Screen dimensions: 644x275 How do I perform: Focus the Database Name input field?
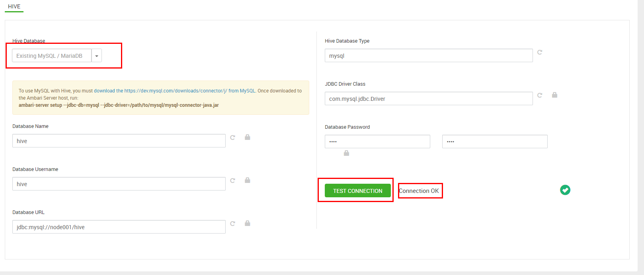point(119,141)
